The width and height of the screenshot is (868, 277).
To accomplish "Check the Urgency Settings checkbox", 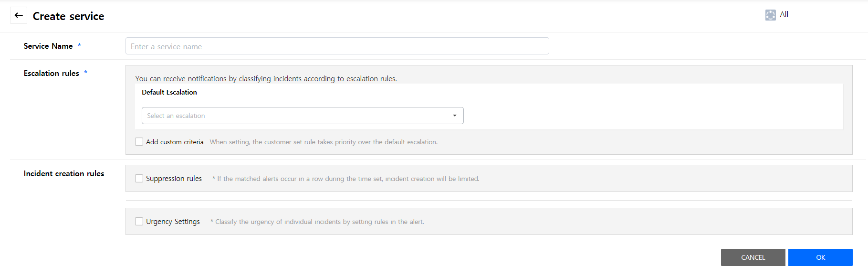I will pyautogui.click(x=139, y=222).
